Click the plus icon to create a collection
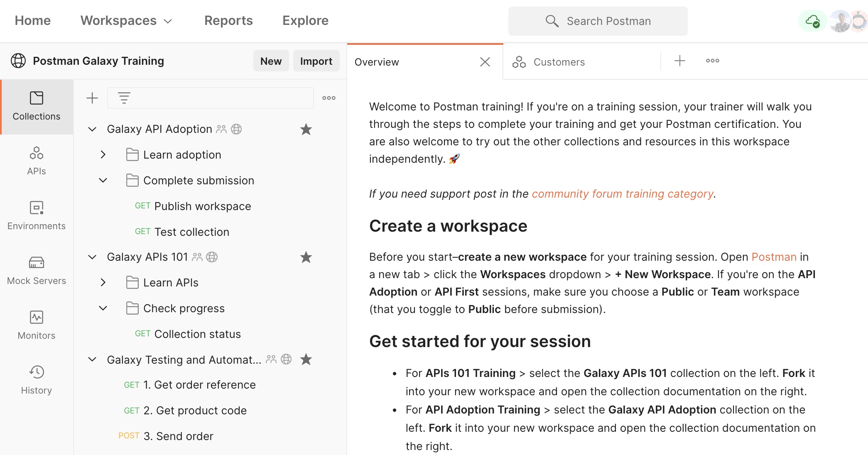 tap(92, 98)
